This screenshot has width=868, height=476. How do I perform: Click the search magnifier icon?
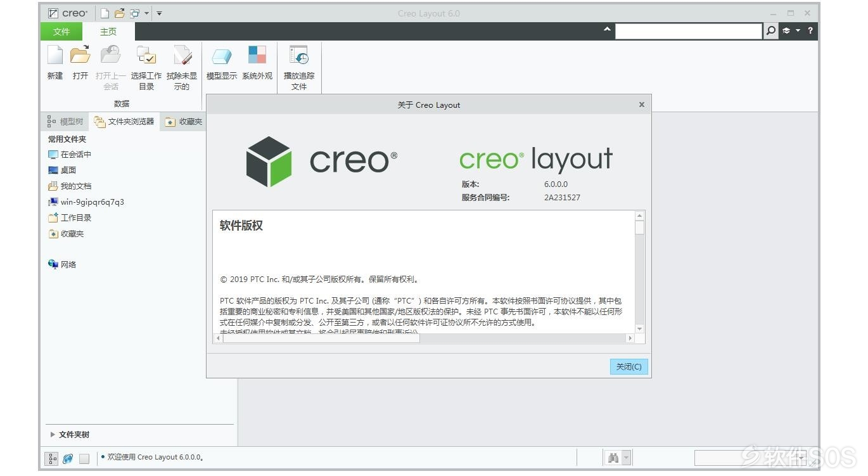pyautogui.click(x=770, y=30)
